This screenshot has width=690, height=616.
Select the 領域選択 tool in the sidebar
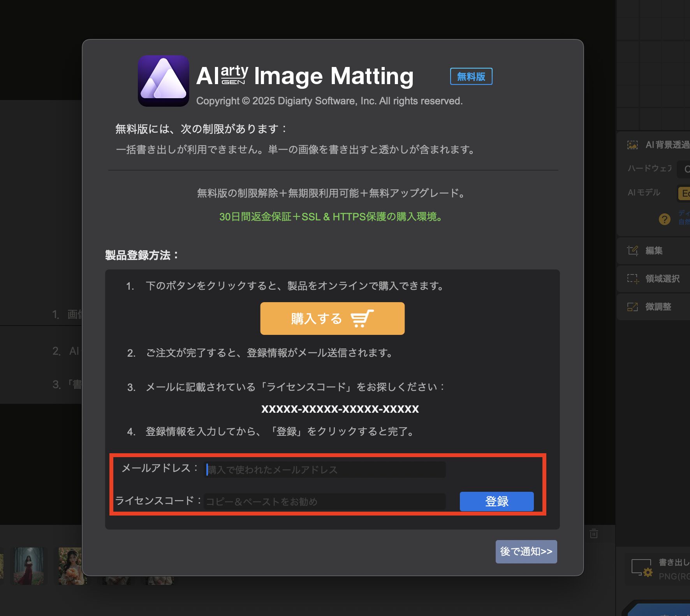tap(653, 278)
